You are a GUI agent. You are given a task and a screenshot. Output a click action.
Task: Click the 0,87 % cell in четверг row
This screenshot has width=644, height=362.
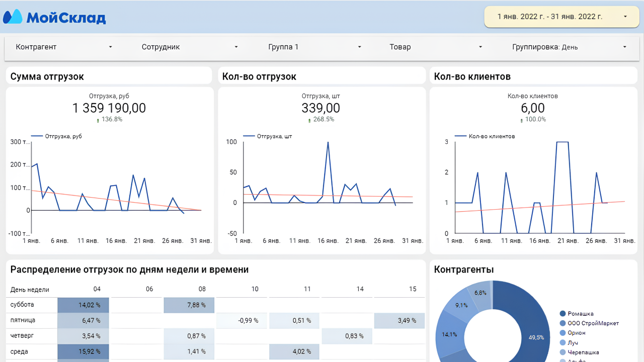(189, 336)
